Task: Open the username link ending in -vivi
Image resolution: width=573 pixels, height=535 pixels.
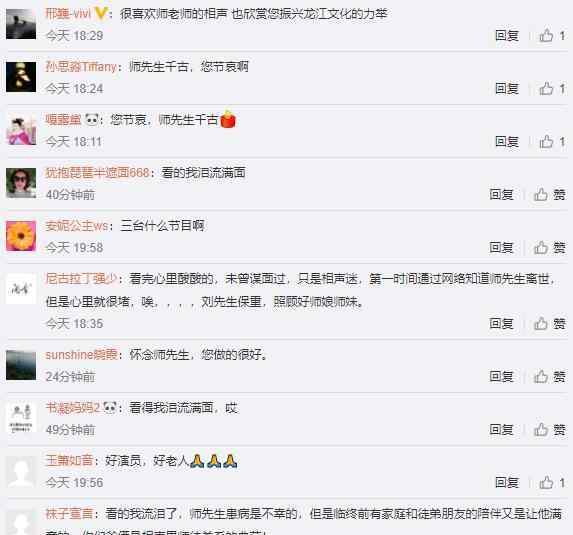Action: [68, 14]
